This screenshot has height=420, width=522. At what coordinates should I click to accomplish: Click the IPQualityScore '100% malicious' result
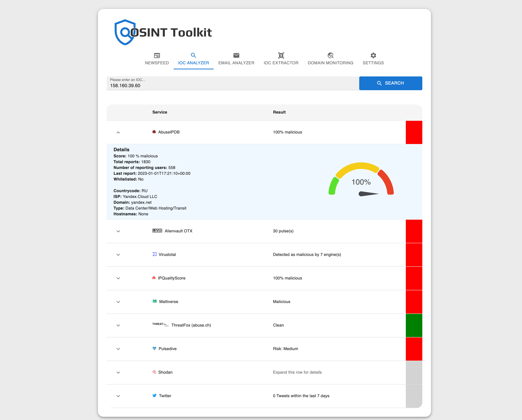[287, 278]
